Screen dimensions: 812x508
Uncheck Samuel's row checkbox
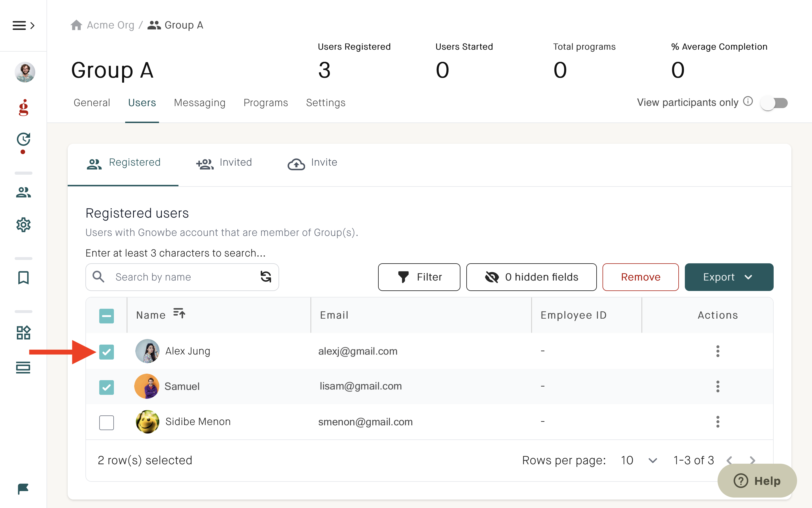click(106, 387)
